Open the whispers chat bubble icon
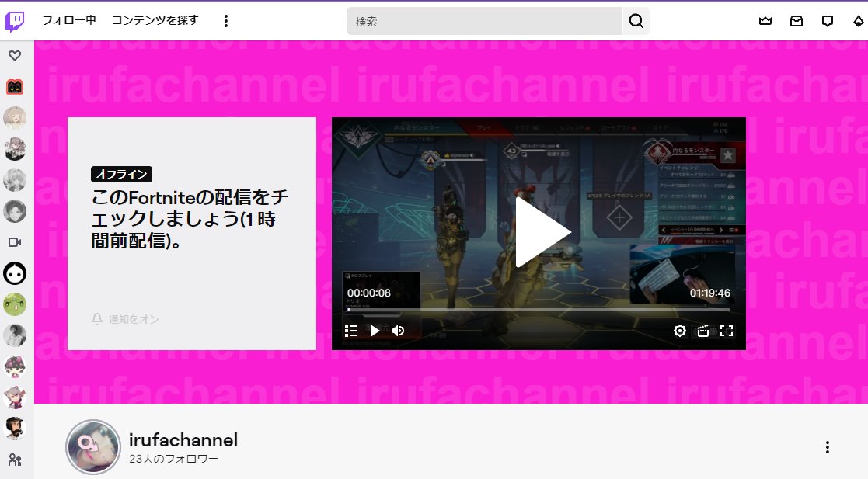This screenshot has height=479, width=868. pyautogui.click(x=828, y=21)
